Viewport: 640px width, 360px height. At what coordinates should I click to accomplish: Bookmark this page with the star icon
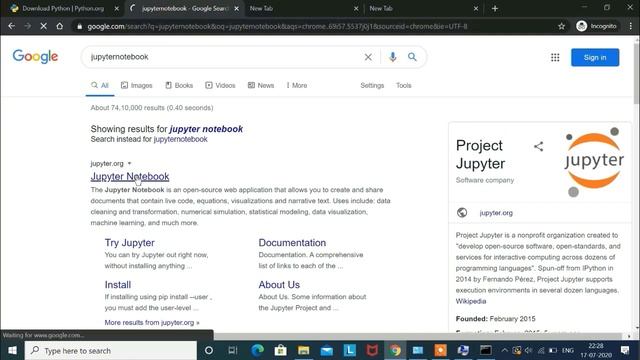pyautogui.click(x=562, y=26)
